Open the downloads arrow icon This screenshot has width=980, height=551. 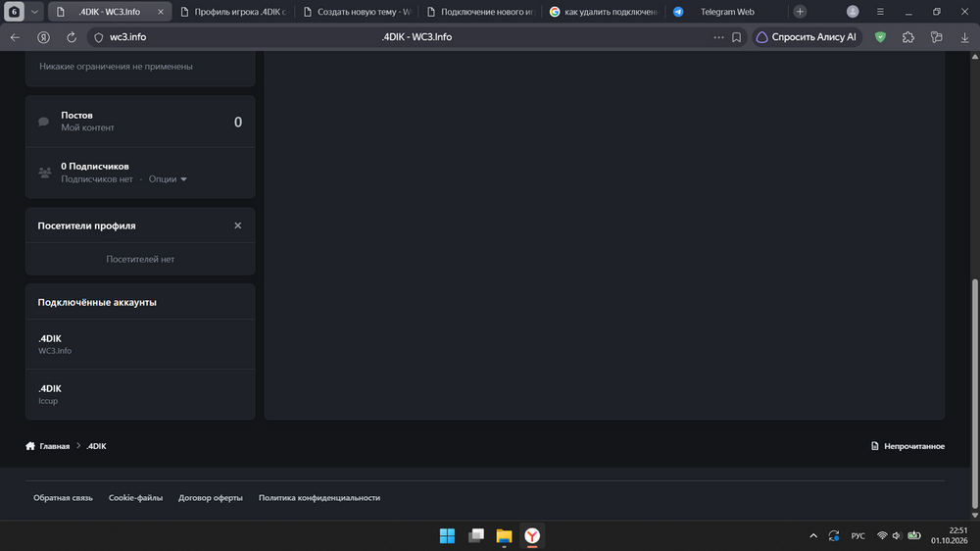pyautogui.click(x=964, y=37)
